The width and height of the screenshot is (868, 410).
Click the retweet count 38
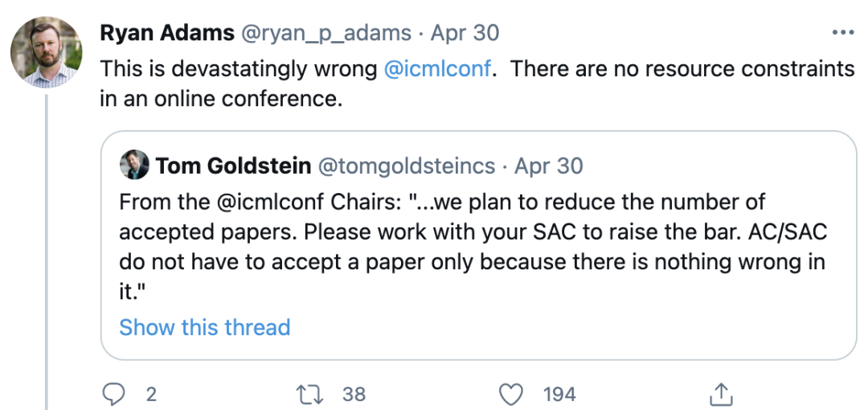[x=354, y=393]
